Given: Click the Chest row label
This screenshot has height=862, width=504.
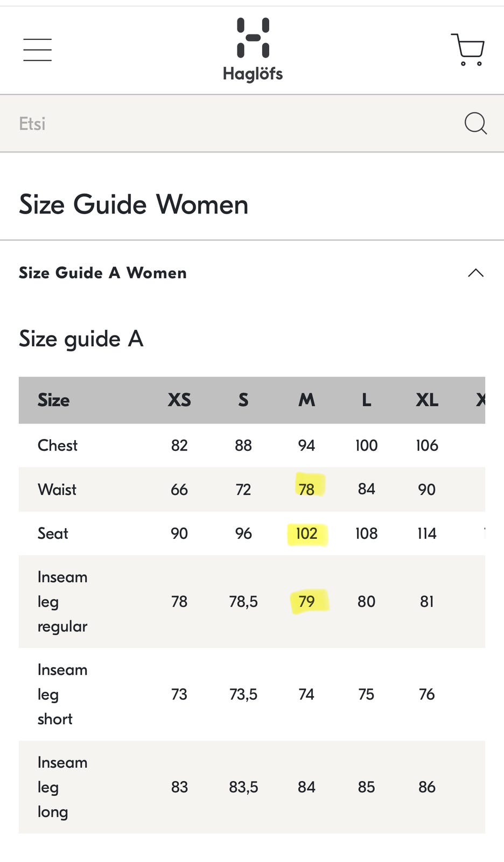Looking at the screenshot, I should (x=58, y=446).
